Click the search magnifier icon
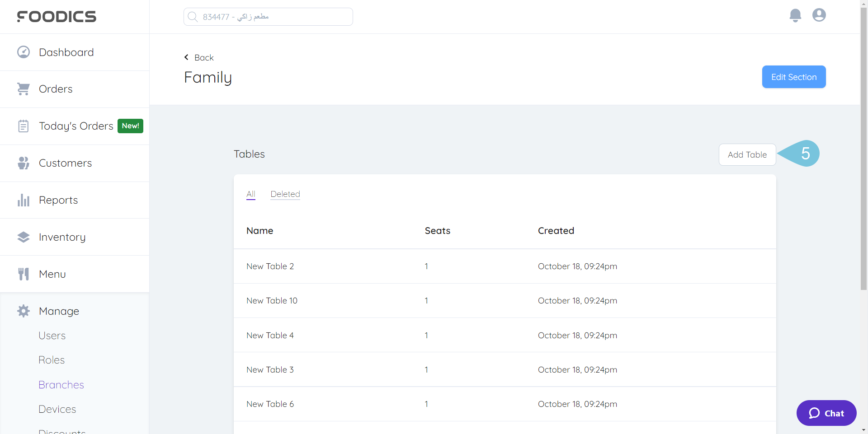 click(x=193, y=16)
